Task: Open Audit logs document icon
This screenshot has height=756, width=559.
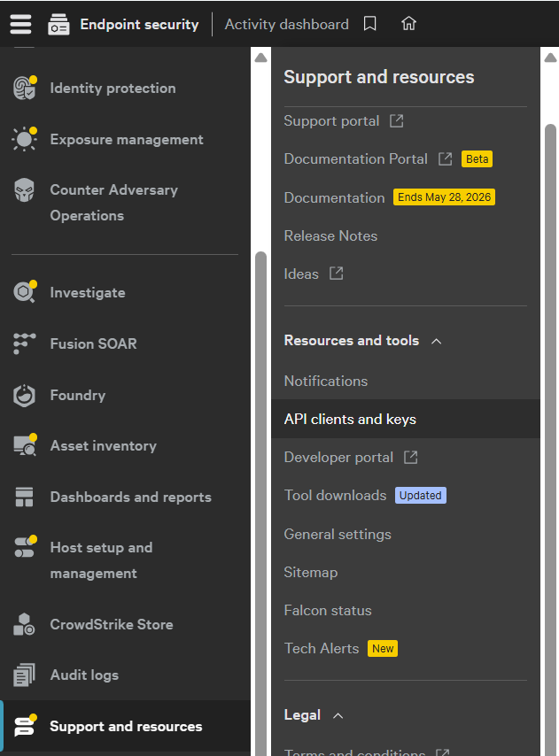Action: (24, 675)
